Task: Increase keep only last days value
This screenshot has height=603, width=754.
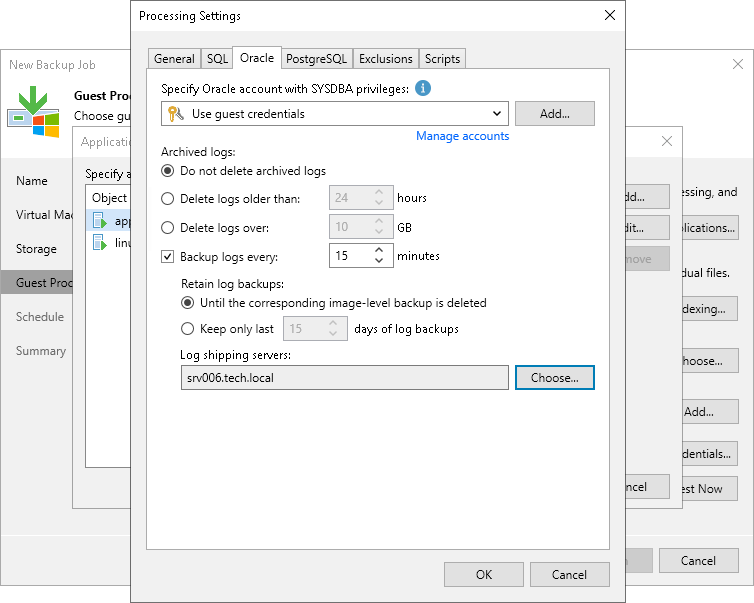Action: tap(333, 323)
